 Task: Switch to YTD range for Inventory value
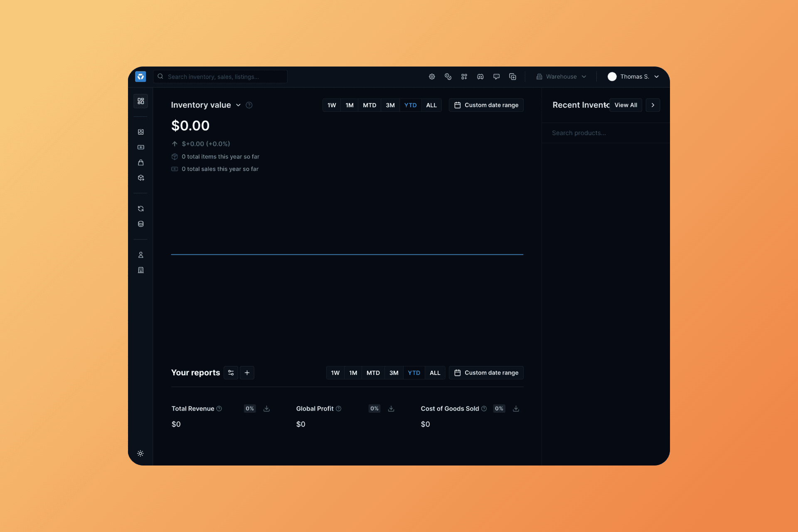[410, 105]
